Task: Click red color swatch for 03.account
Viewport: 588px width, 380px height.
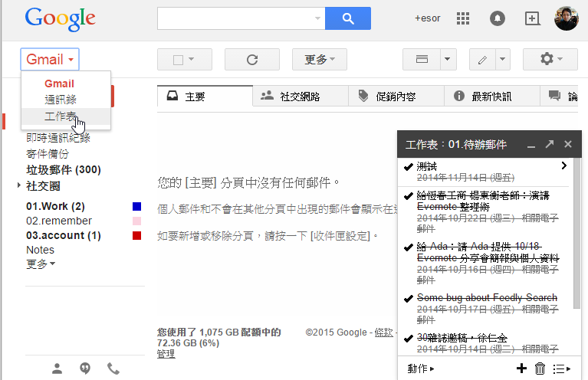Action: click(137, 235)
